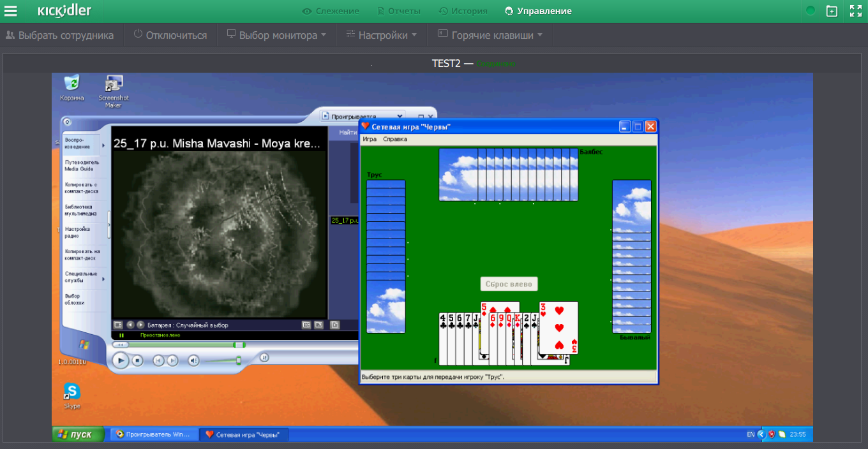Image resolution: width=868 pixels, height=449 pixels.
Task: Select the next visualization arrow
Action: [x=140, y=325]
